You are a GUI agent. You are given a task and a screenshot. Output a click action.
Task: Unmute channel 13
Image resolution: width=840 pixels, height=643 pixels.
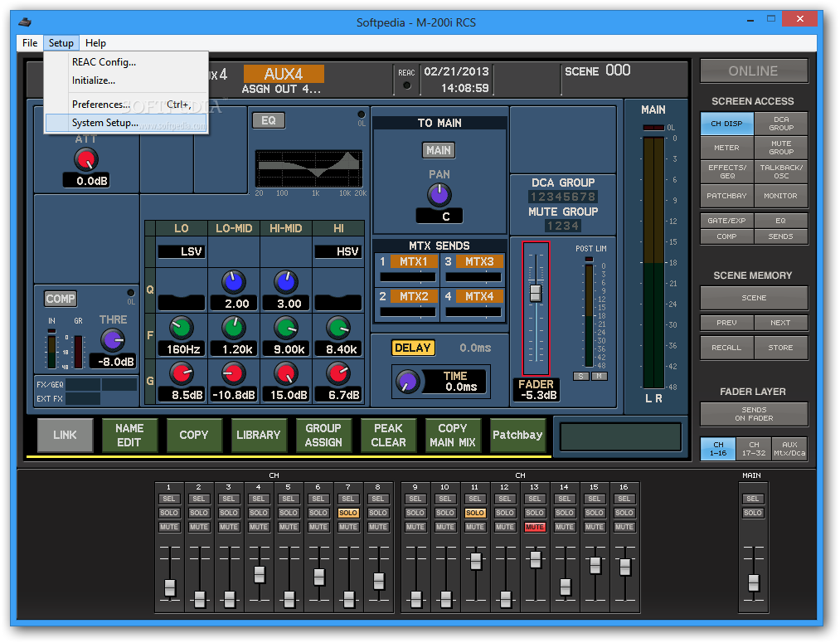coord(534,527)
